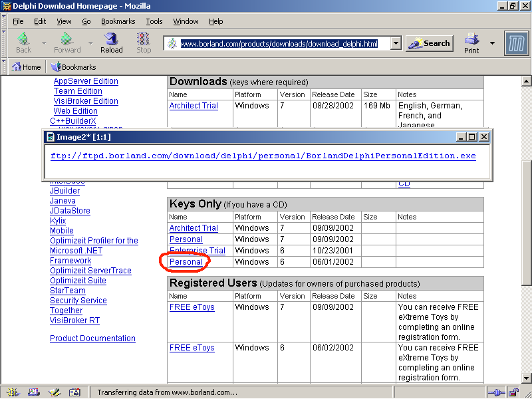Open the Help menu
This screenshot has width=532, height=399.
coord(215,21)
